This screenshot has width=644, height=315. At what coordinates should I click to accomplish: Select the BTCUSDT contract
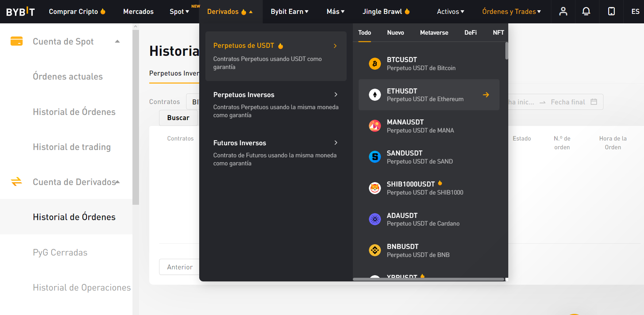429,64
